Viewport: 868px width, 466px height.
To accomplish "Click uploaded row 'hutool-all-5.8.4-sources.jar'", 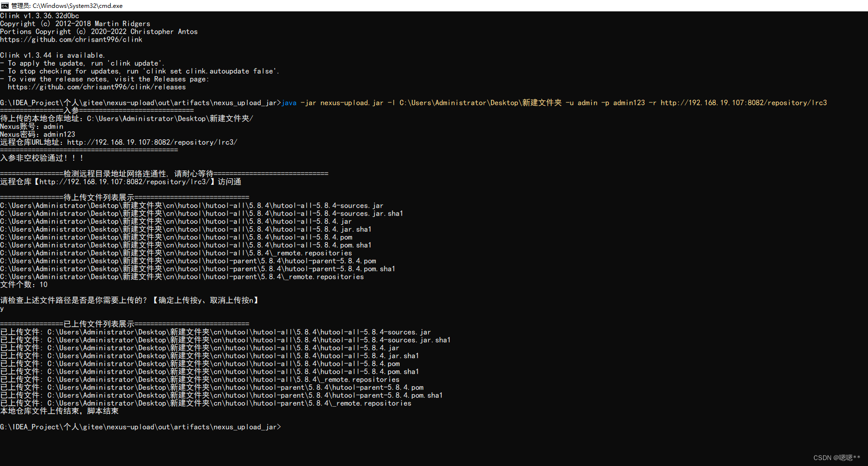I will 216,332.
